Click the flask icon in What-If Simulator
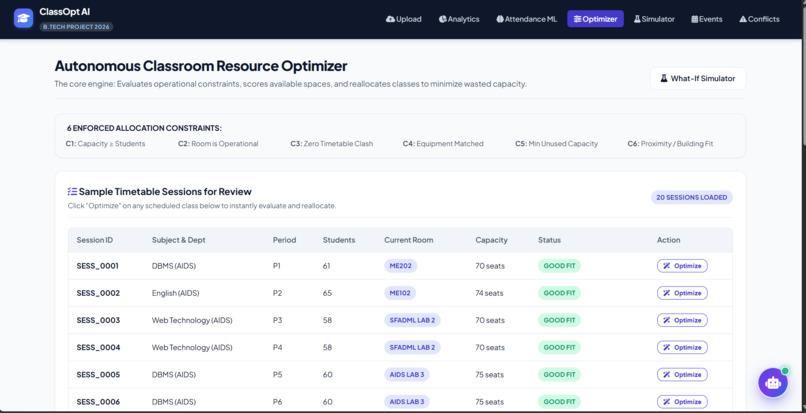 click(x=664, y=79)
